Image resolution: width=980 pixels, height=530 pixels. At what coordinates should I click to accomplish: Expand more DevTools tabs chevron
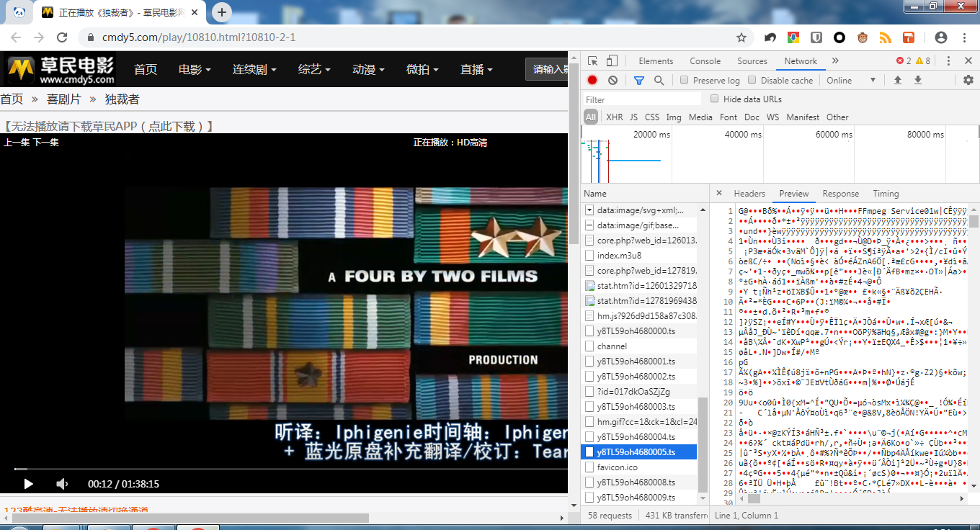click(x=835, y=61)
